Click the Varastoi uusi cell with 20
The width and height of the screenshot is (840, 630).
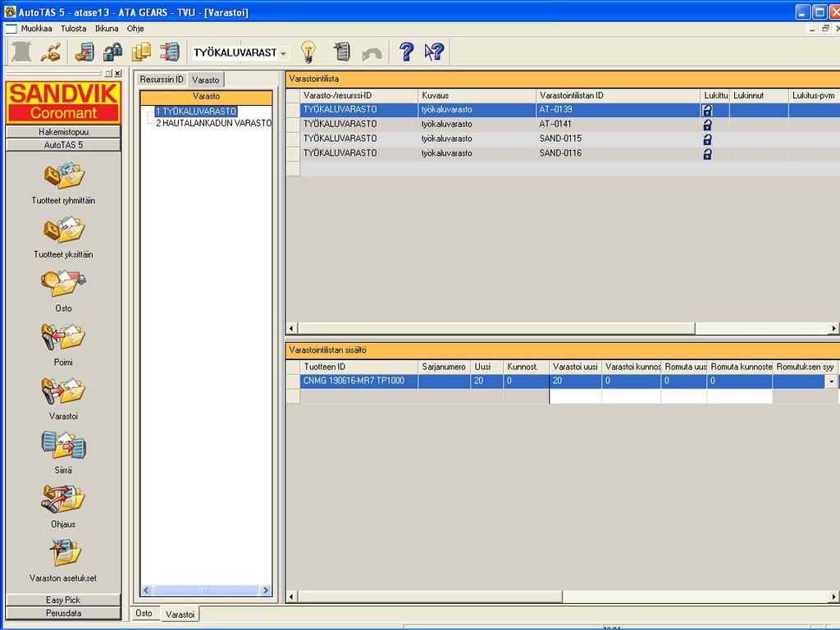(x=575, y=381)
